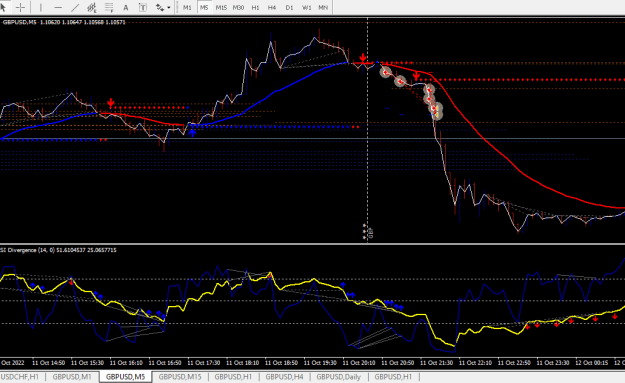Click the '11 Oct 15:30' time axis label
This screenshot has width=625, height=383.
click(x=87, y=363)
